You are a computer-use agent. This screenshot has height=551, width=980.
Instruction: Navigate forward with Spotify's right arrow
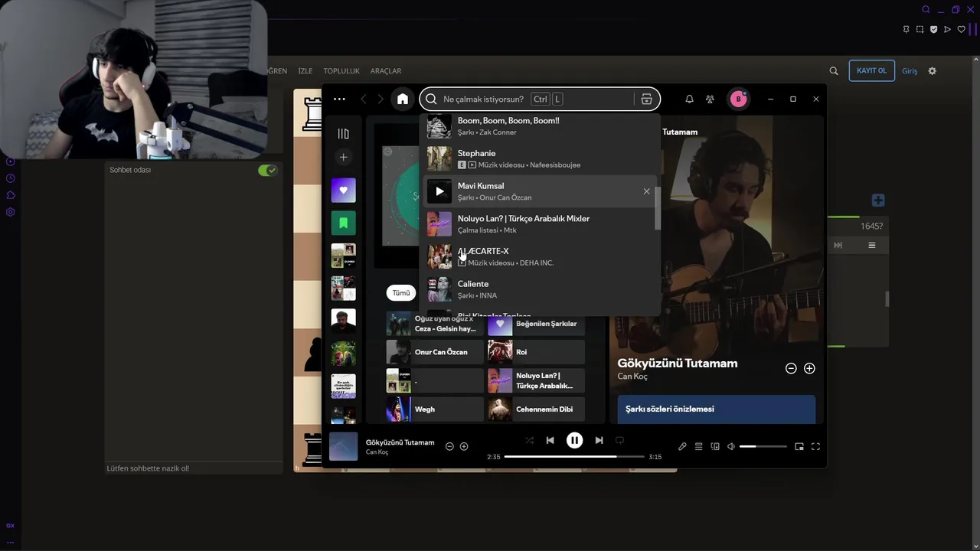[x=381, y=99]
